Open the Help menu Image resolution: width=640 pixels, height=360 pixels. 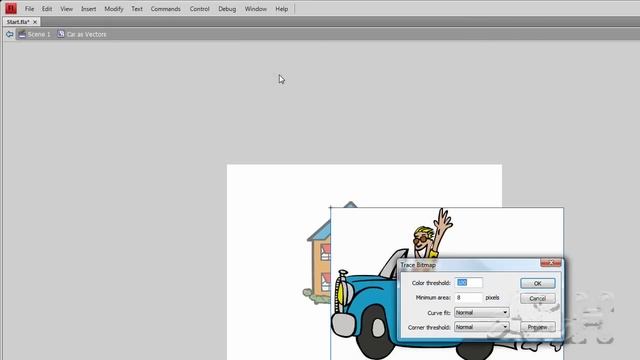[x=282, y=9]
